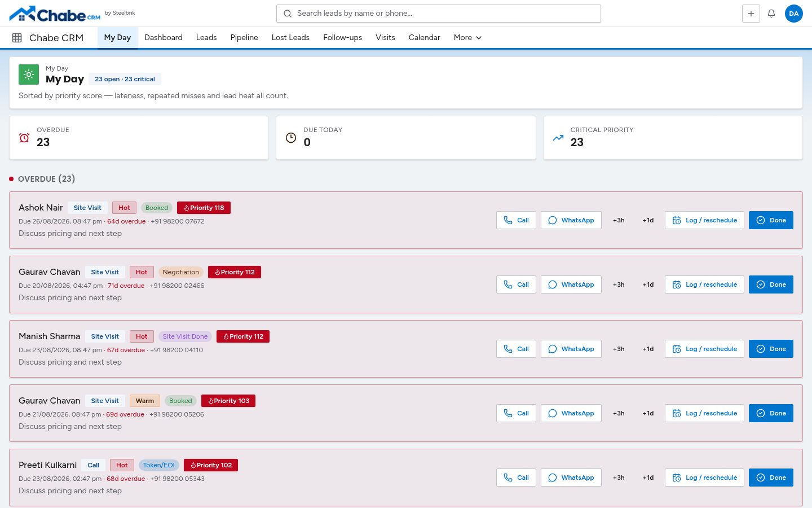812x508 pixels.
Task: Click the Chabe CRM logo
Action: tap(55, 14)
